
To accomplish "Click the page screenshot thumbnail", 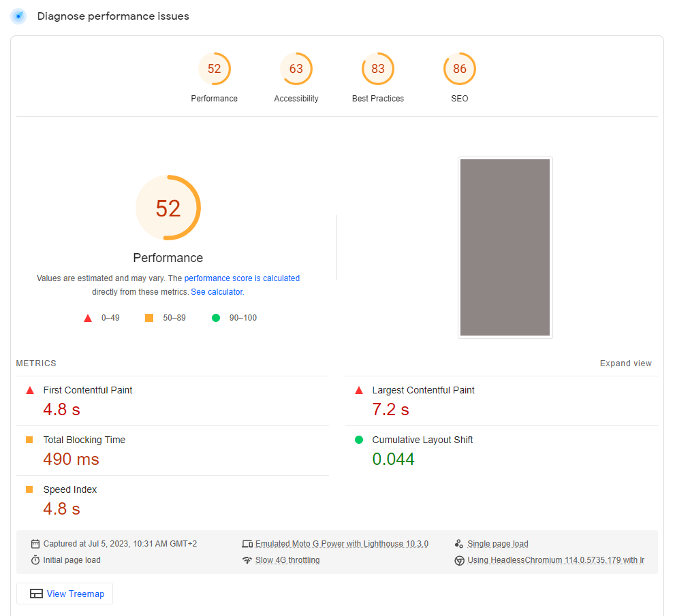I will (505, 247).
